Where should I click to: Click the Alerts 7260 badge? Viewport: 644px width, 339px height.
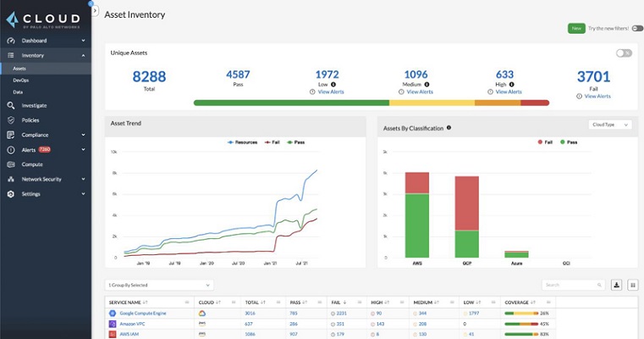[x=45, y=150]
